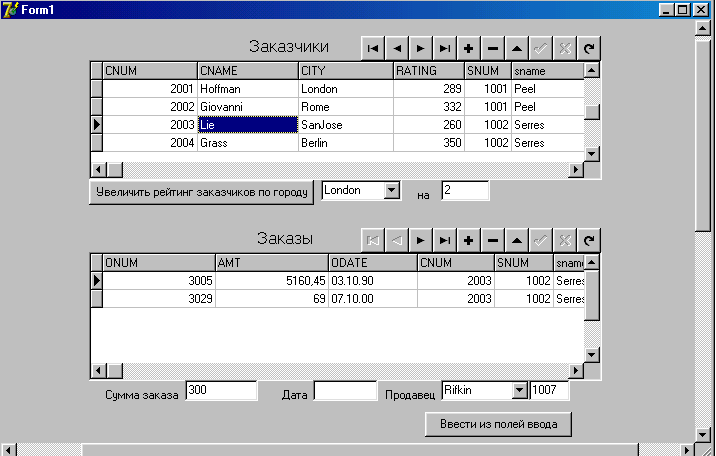The height and width of the screenshot is (456, 716).
Task: Click rating value 289
Action: (x=429, y=89)
